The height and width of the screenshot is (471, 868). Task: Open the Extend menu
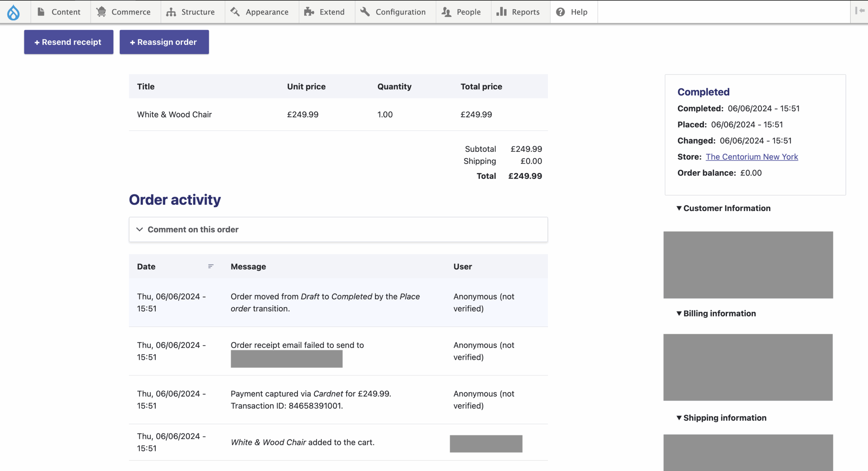click(327, 12)
